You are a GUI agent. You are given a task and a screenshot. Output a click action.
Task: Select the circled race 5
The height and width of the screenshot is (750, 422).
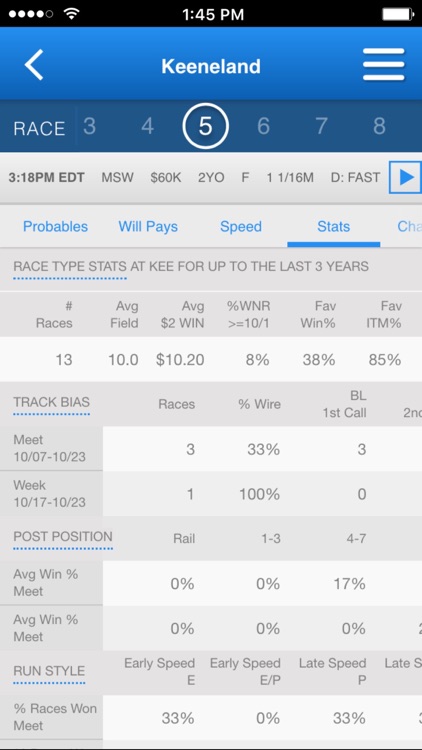206,126
